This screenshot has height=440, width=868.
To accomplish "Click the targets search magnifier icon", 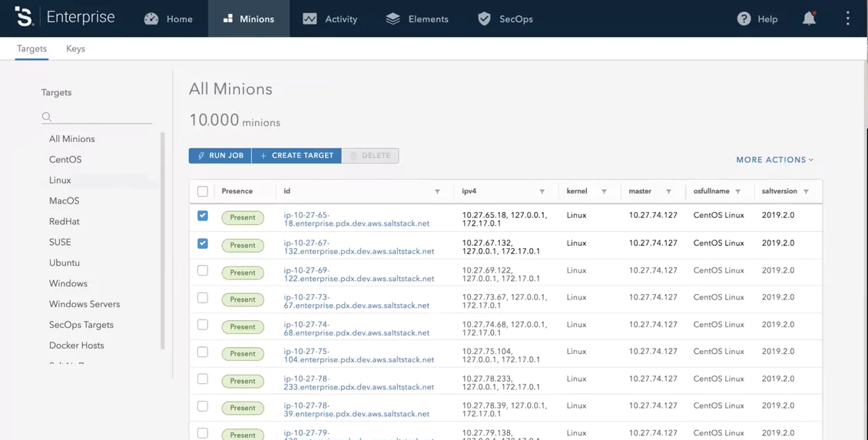I will coord(47,117).
